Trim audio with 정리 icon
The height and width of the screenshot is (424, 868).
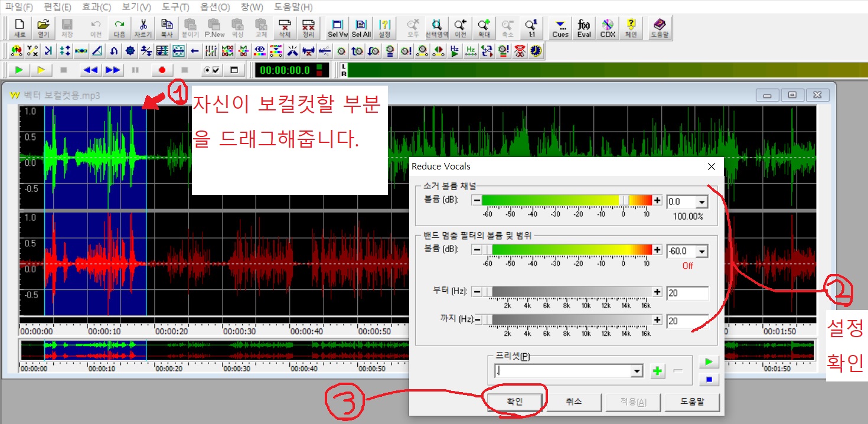pos(308,27)
